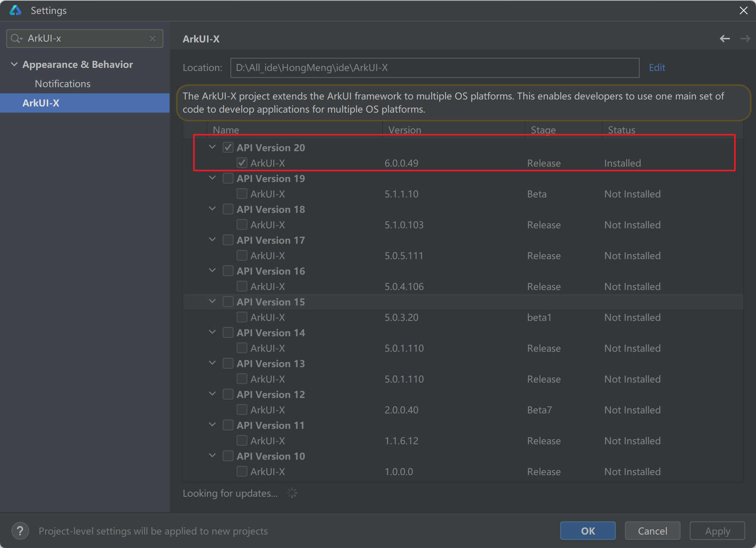The width and height of the screenshot is (756, 548).
Task: Uncheck the API Version 20 checkbox
Action: coord(228,147)
